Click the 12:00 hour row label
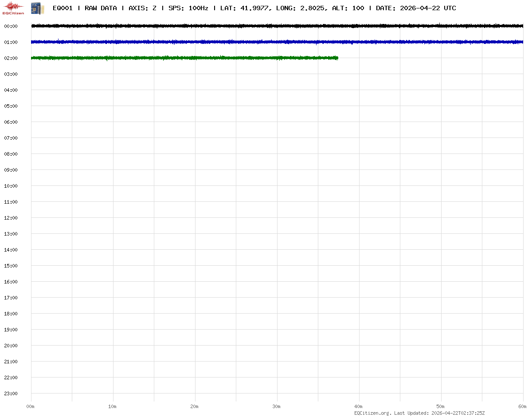532x417 pixels. (11, 218)
